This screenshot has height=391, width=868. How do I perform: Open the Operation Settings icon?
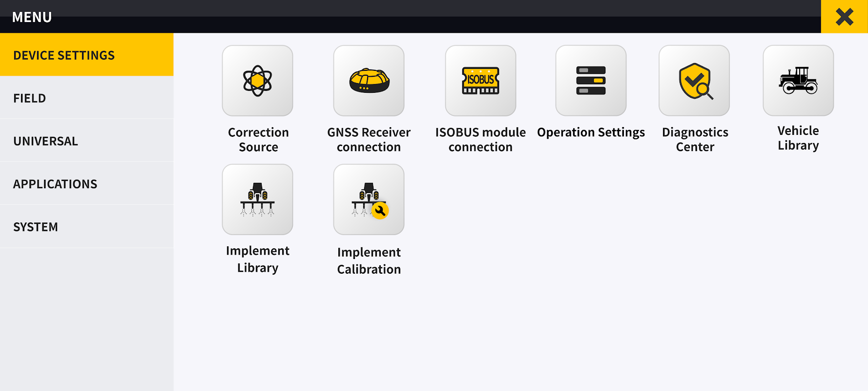click(591, 81)
